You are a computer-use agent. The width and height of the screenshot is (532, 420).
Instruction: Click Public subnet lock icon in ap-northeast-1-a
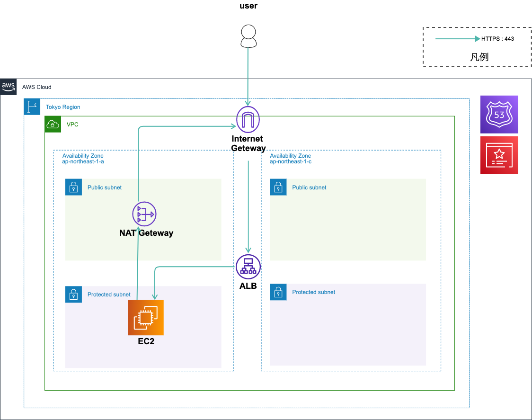tap(73, 187)
